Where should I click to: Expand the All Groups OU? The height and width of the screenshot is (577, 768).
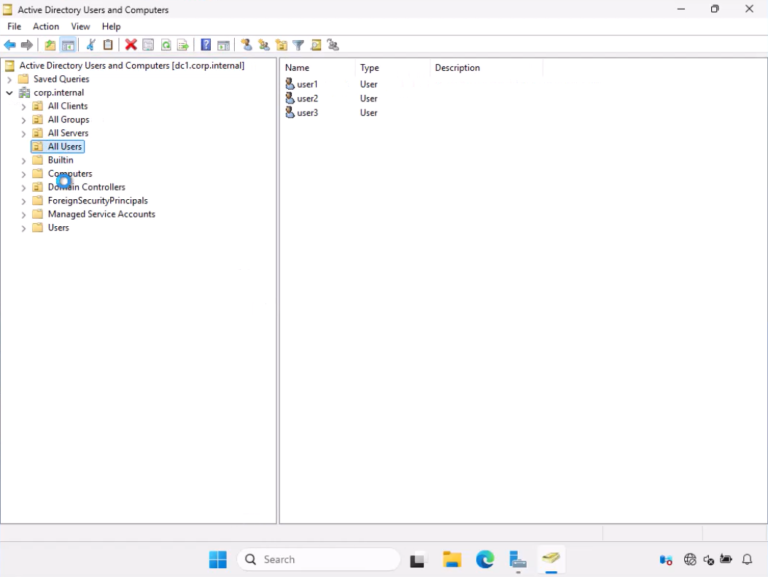coord(24,120)
